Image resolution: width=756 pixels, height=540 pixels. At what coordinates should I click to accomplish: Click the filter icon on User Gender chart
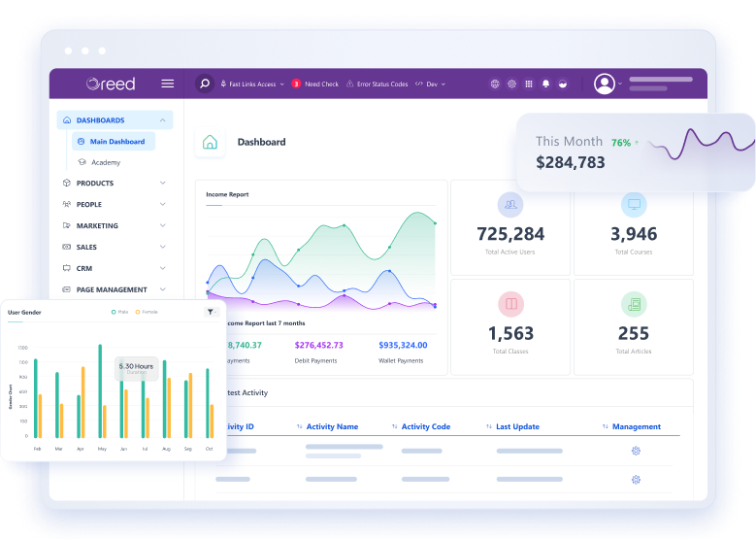(211, 312)
